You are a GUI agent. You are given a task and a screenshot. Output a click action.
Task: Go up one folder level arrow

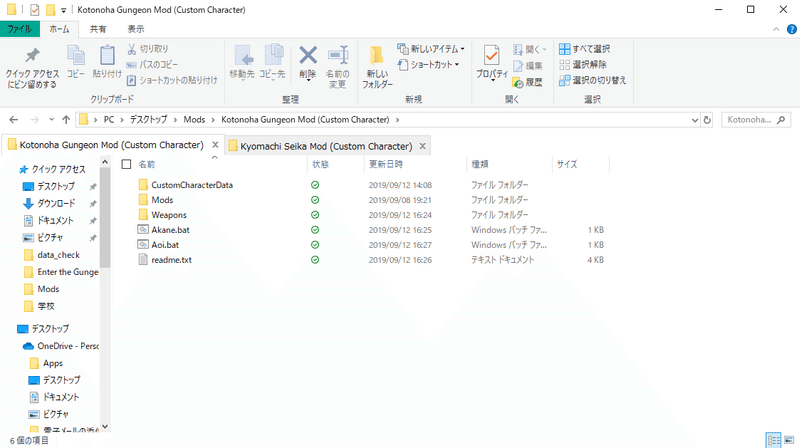pyautogui.click(x=66, y=120)
